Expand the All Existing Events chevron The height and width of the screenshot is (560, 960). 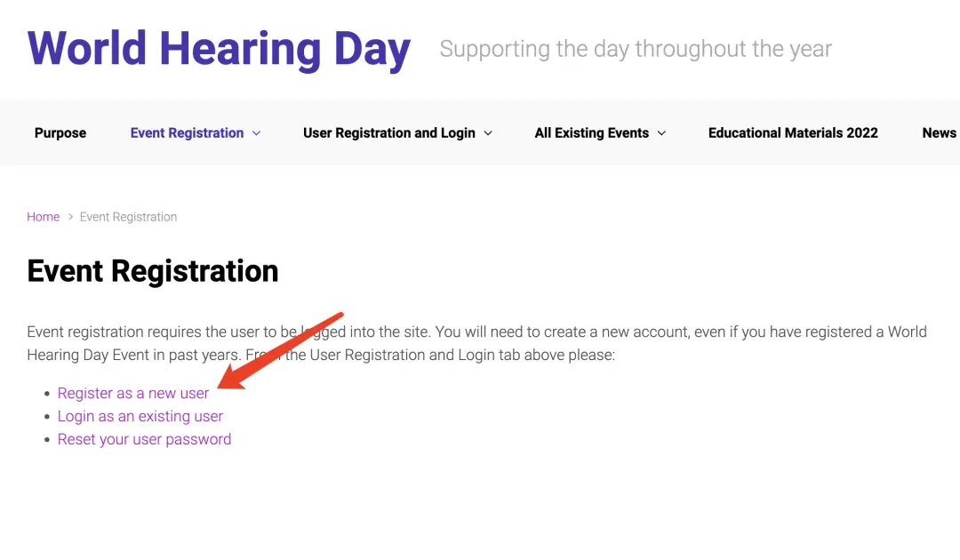click(661, 133)
